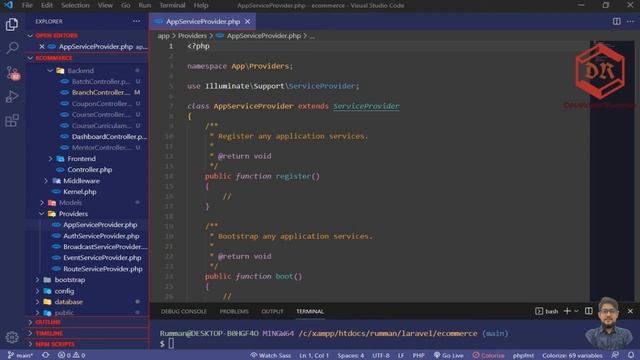Change the UTF-8 file encoding
640x360 pixels.
coord(381,355)
